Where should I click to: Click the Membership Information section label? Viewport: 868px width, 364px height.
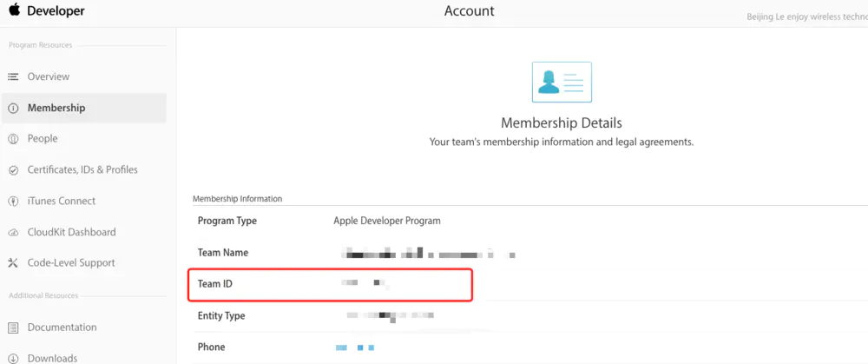237,198
